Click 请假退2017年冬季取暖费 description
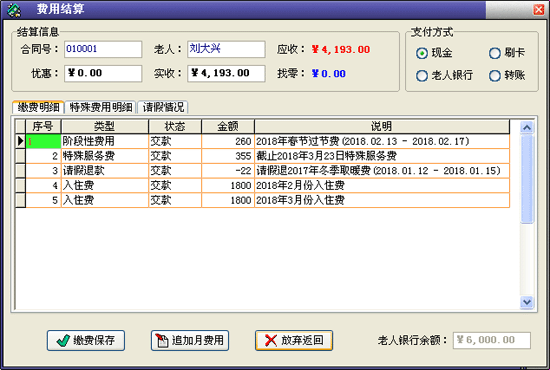 382,171
